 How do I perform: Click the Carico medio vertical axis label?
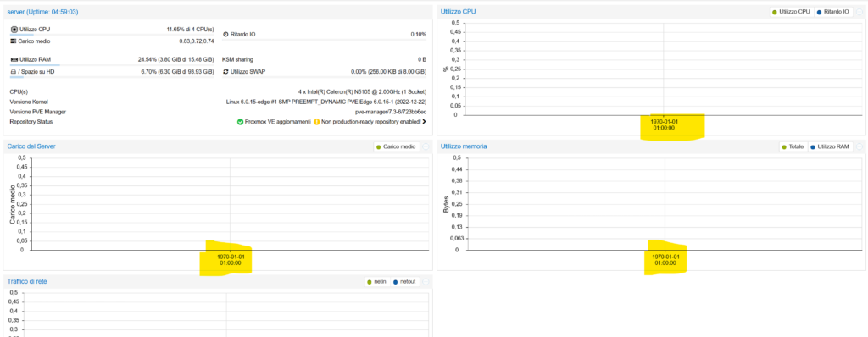click(x=13, y=204)
